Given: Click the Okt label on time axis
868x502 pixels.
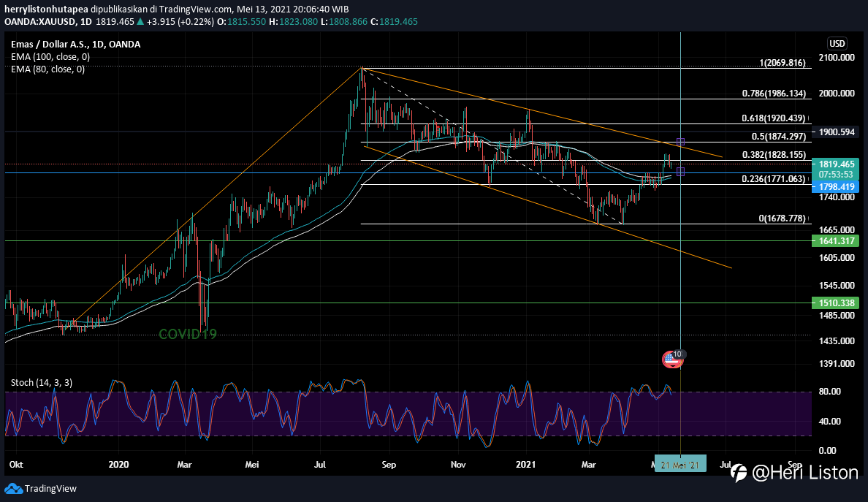Looking at the screenshot, I should (x=16, y=464).
